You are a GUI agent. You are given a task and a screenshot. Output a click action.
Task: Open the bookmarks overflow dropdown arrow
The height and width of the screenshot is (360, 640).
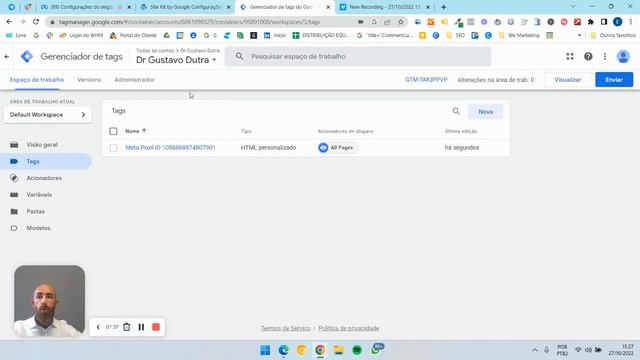(x=579, y=36)
